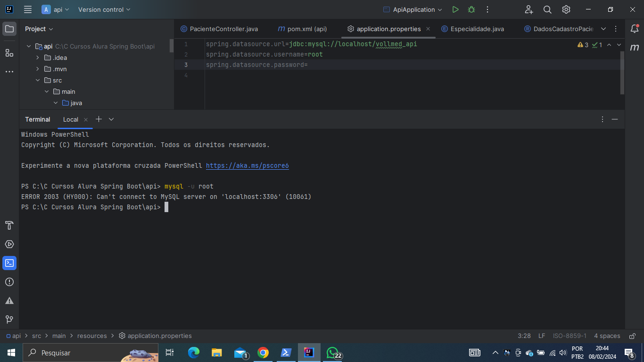Click the Windows search box Pesquisar

point(91,353)
